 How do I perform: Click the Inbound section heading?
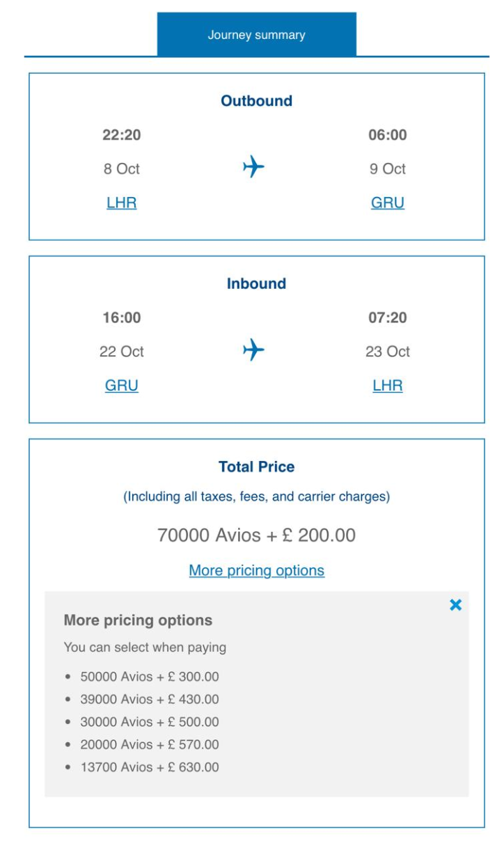coord(256,284)
